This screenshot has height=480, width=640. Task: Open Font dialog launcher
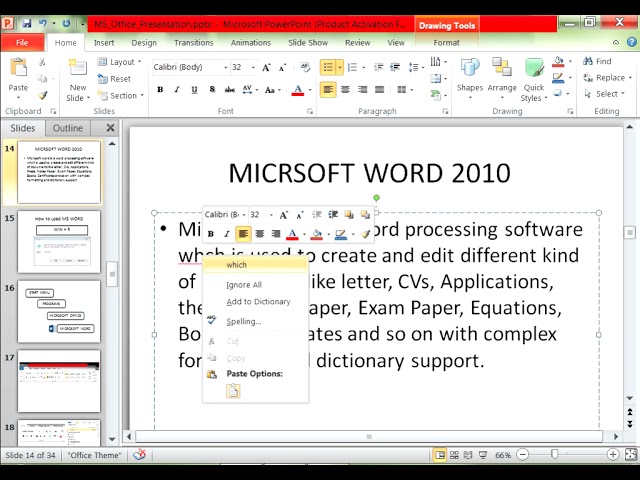point(310,111)
